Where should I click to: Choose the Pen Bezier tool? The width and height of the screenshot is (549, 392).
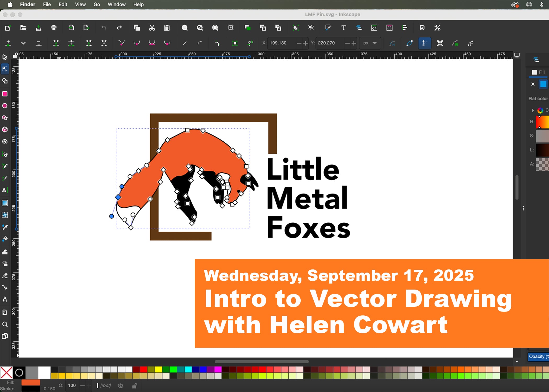[5, 155]
